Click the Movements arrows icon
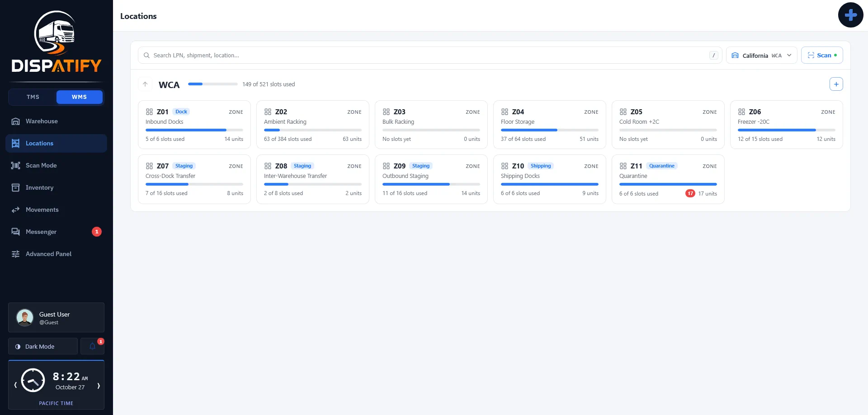The image size is (868, 415). pyautogui.click(x=15, y=210)
